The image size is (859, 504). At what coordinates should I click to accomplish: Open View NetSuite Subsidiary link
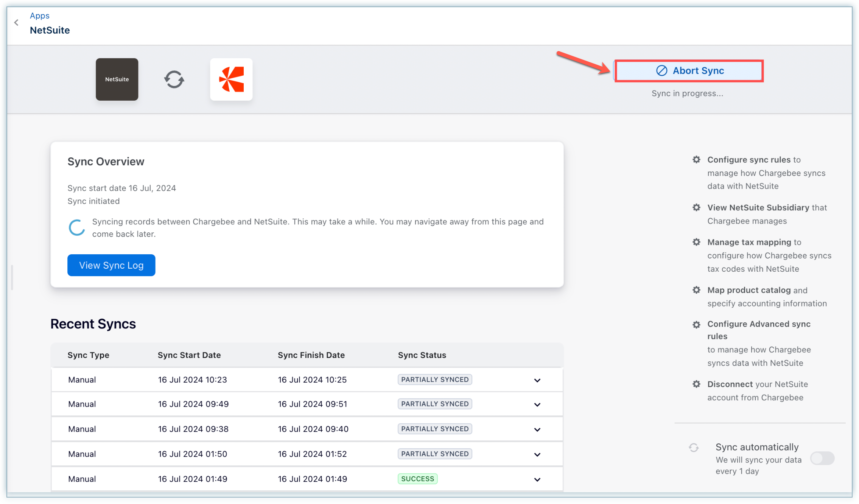click(x=758, y=208)
